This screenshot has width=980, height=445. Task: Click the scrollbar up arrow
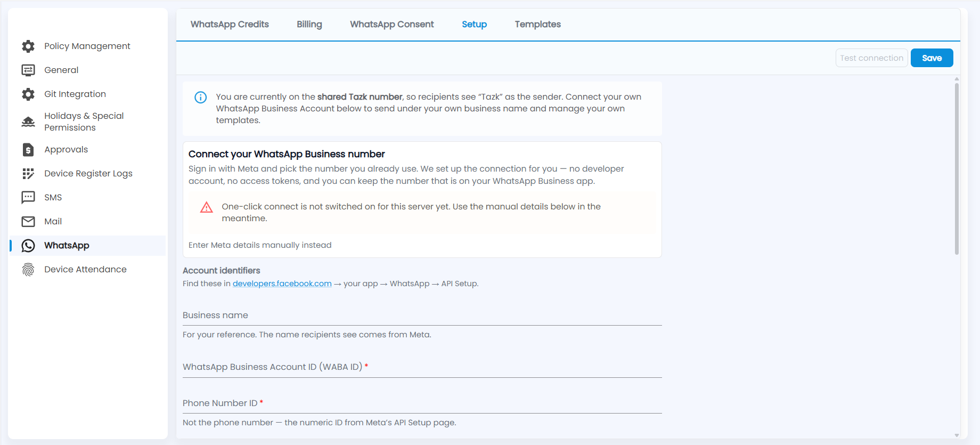tap(957, 79)
